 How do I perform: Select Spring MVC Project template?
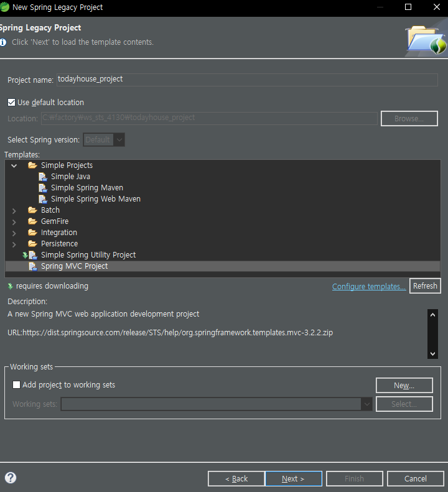click(223, 266)
